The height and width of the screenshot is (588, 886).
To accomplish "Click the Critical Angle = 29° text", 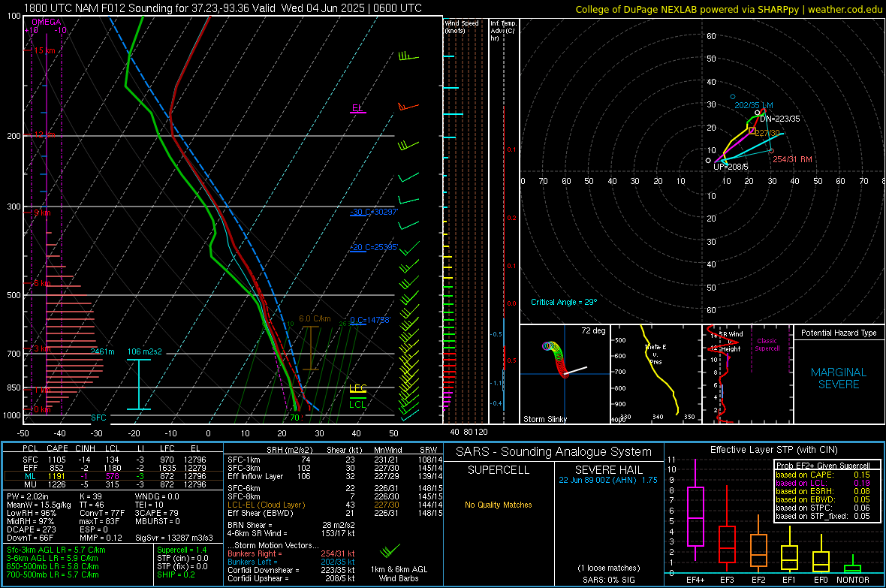I will (564, 302).
